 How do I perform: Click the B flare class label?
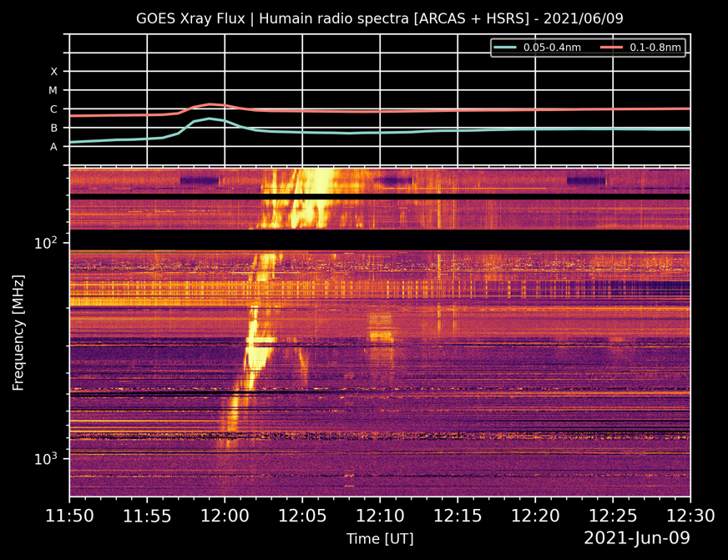[54, 128]
